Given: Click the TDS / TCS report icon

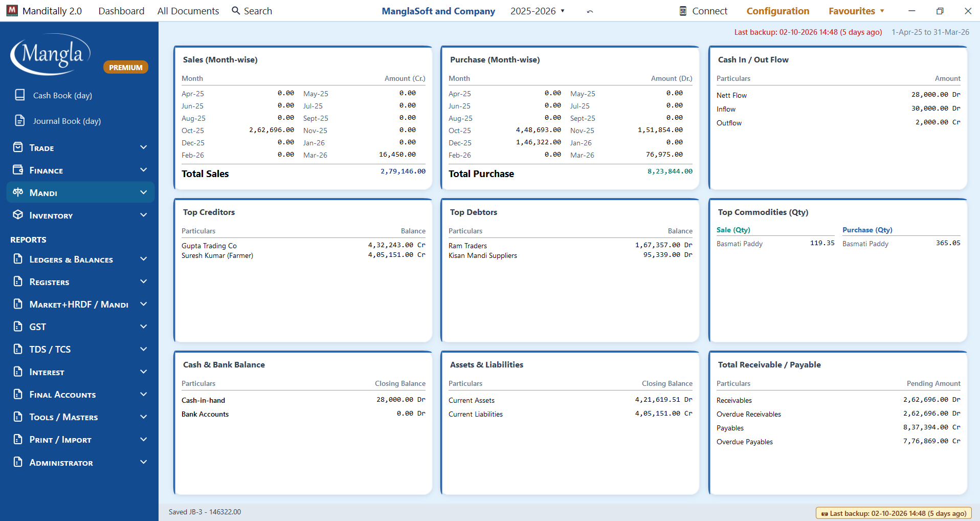Looking at the screenshot, I should click(x=18, y=349).
